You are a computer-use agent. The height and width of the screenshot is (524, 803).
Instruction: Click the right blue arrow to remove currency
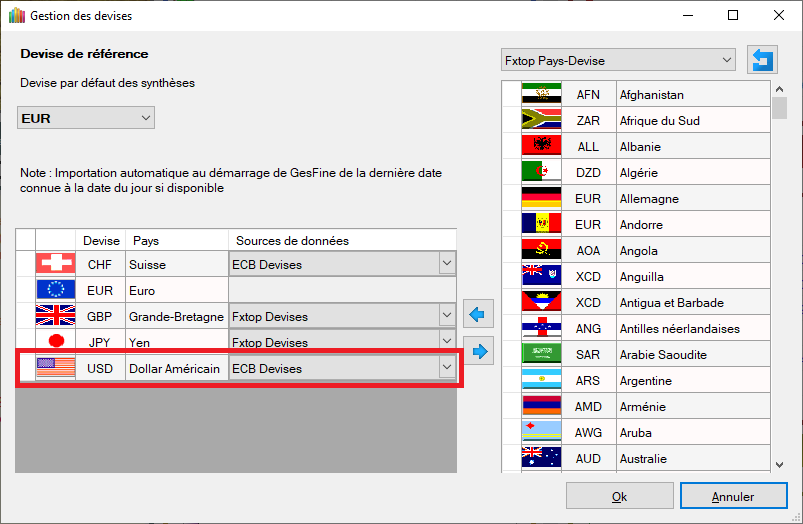(478, 351)
